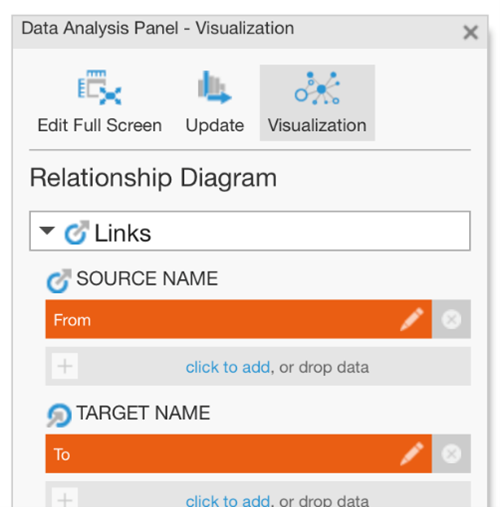Click 'click to add' link under From

pyautogui.click(x=228, y=367)
